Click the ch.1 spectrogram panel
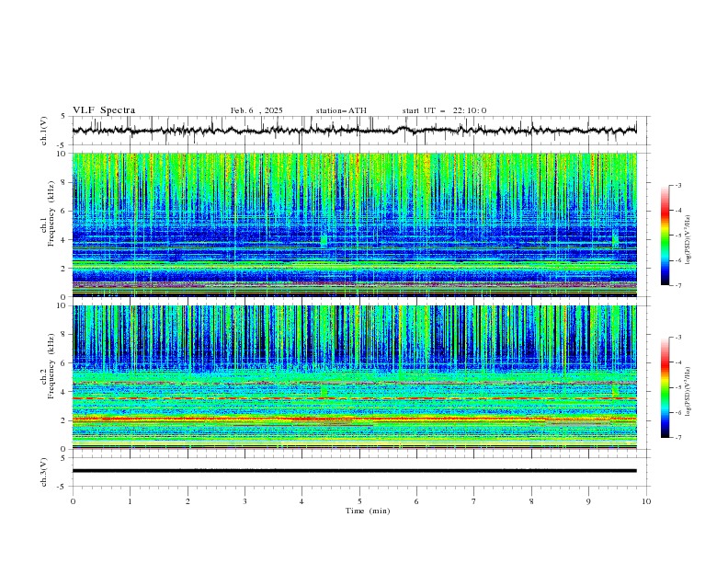Screen dimensions: 728x563 (355, 224)
